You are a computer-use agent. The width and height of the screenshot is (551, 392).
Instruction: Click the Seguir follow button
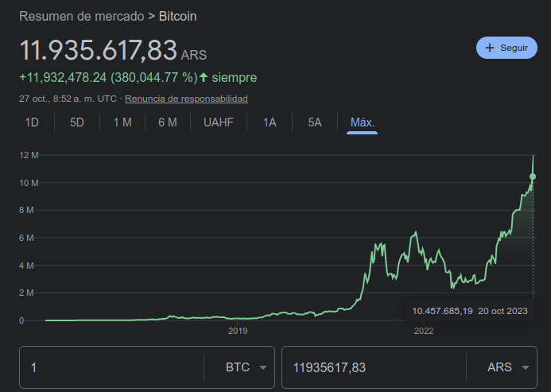pyautogui.click(x=506, y=48)
